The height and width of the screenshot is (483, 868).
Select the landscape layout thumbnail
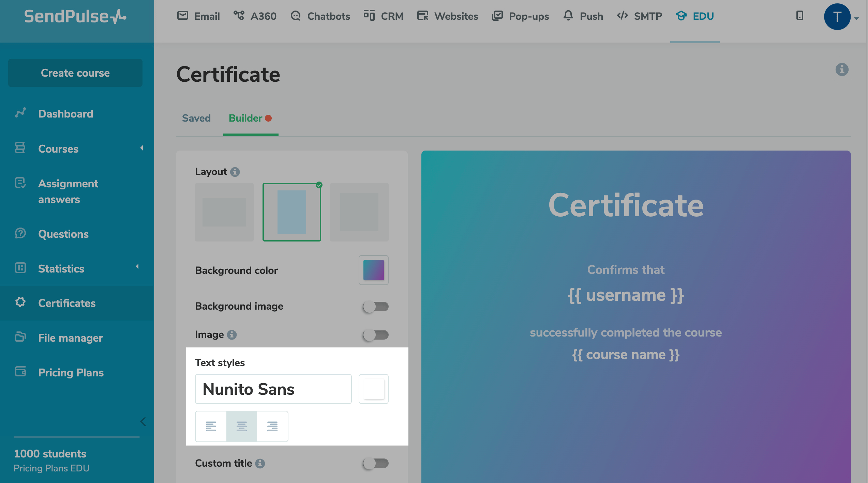[x=224, y=212]
